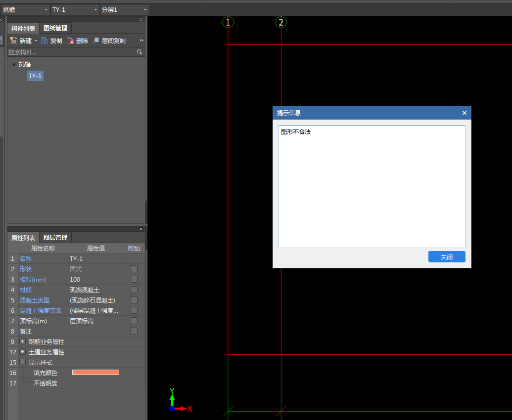Toggle 附加 checkbox for 材质
The image size is (512, 420).
tap(134, 290)
